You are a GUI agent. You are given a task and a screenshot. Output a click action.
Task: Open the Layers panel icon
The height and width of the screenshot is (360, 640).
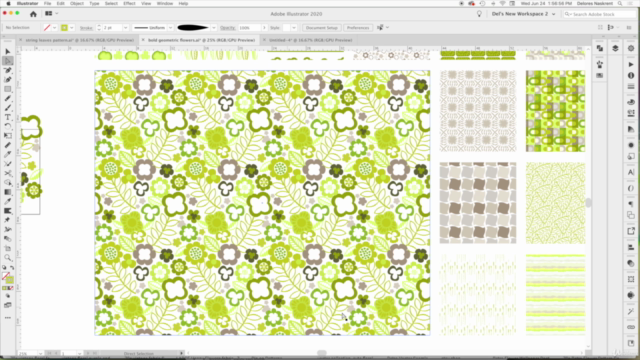tap(615, 48)
